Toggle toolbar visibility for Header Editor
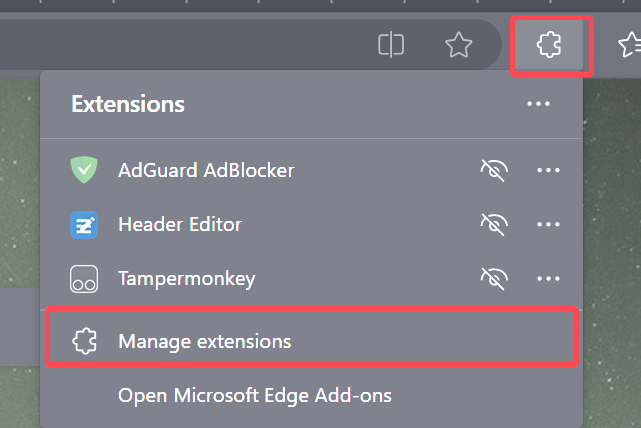Screen dimensions: 641x428 coord(494,224)
